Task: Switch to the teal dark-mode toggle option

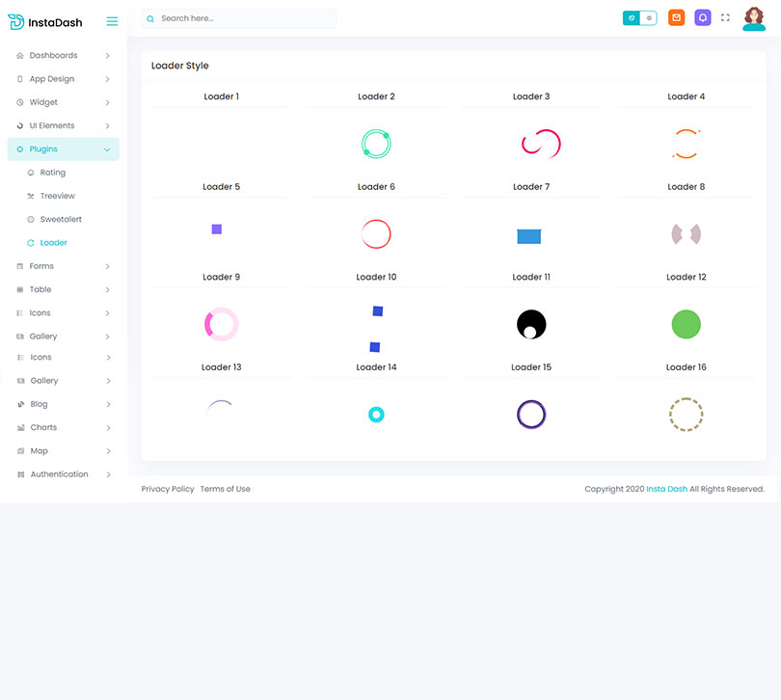Action: click(x=632, y=17)
